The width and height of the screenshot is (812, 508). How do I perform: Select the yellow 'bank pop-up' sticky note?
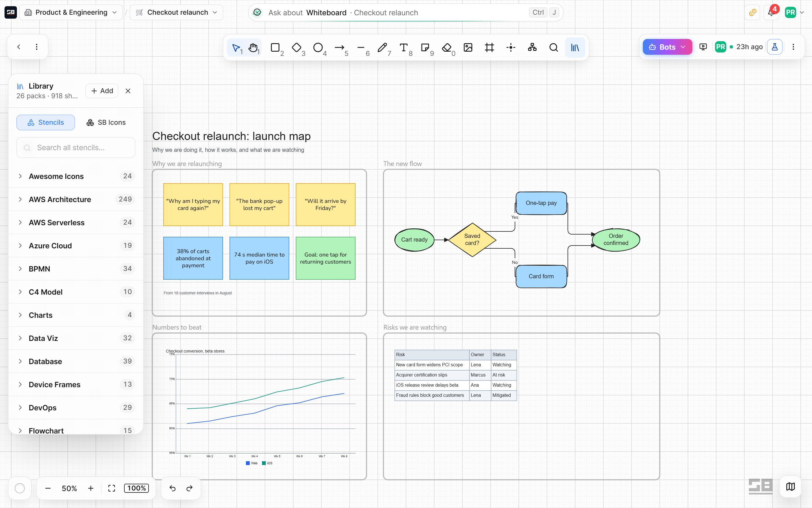pos(259,205)
